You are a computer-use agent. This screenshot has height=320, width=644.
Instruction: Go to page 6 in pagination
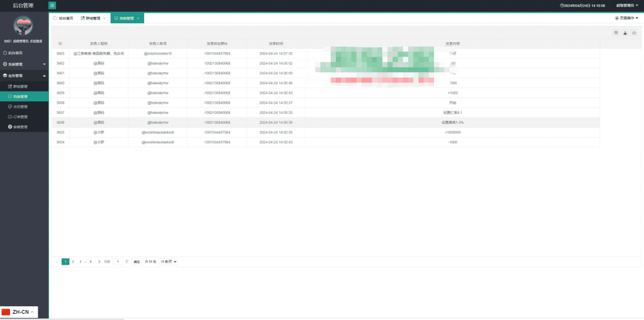pos(91,262)
